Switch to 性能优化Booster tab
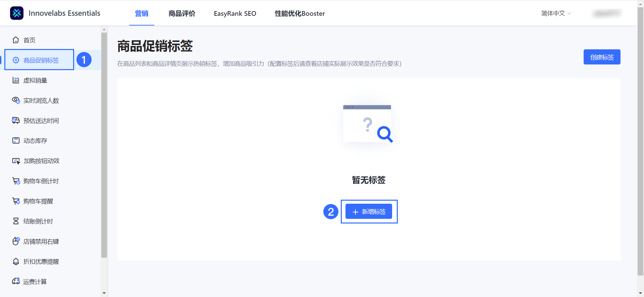The height and width of the screenshot is (297, 644). click(x=300, y=13)
